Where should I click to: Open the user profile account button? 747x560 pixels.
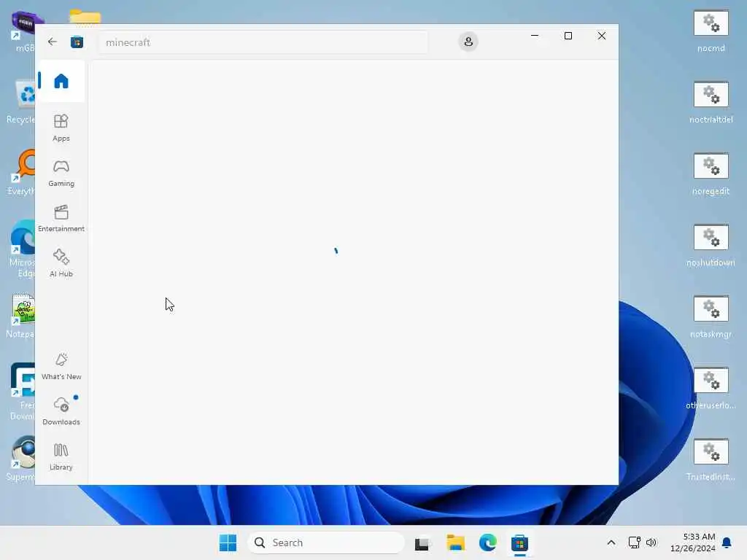point(468,42)
